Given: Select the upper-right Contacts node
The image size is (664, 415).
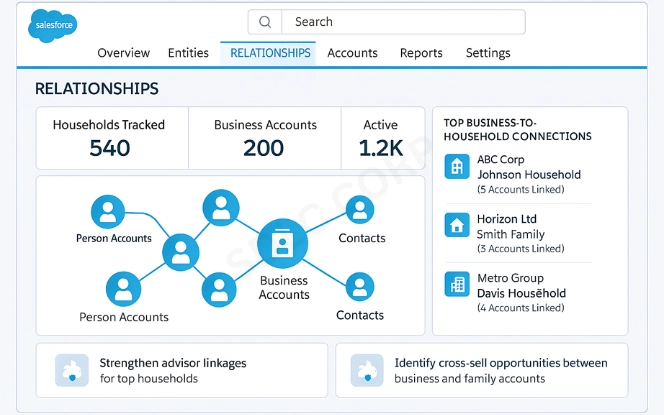Looking at the screenshot, I should pyautogui.click(x=360, y=211).
